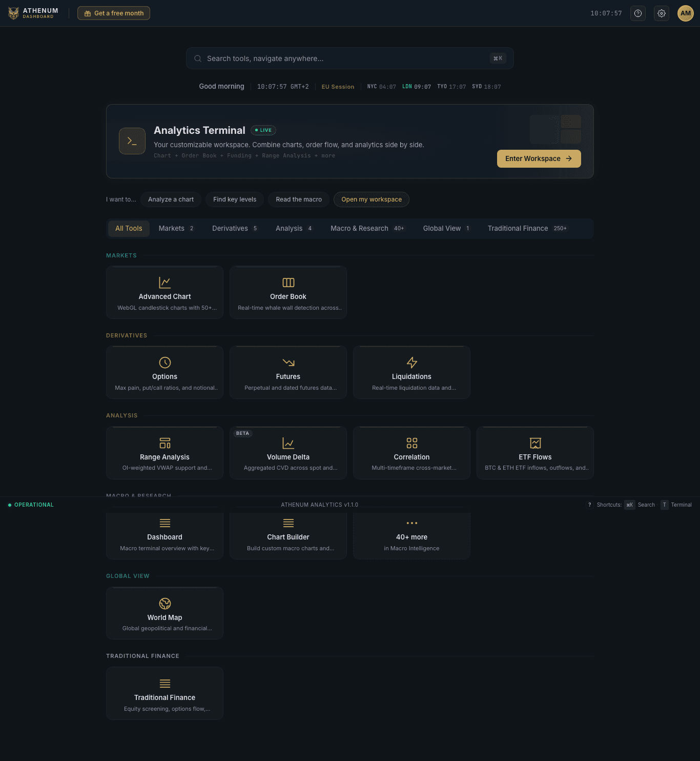Click the Correlation grid icon
This screenshot has height=761, width=700.
(x=411, y=443)
